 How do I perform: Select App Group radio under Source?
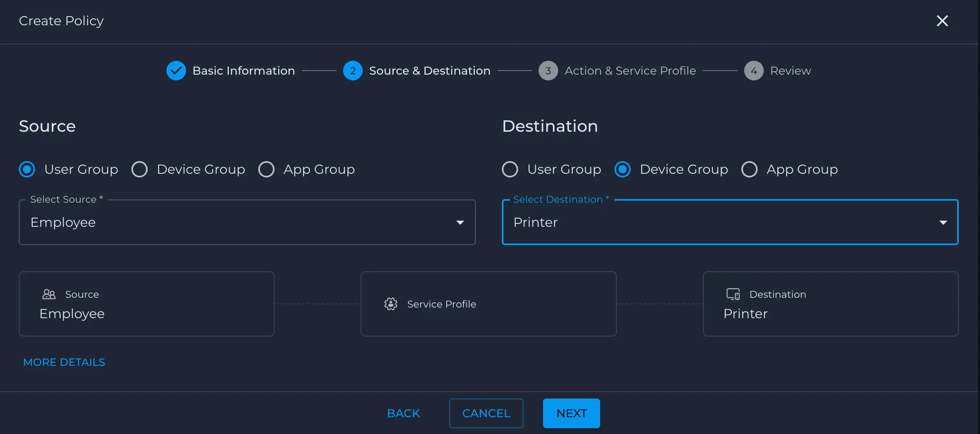[x=266, y=169]
